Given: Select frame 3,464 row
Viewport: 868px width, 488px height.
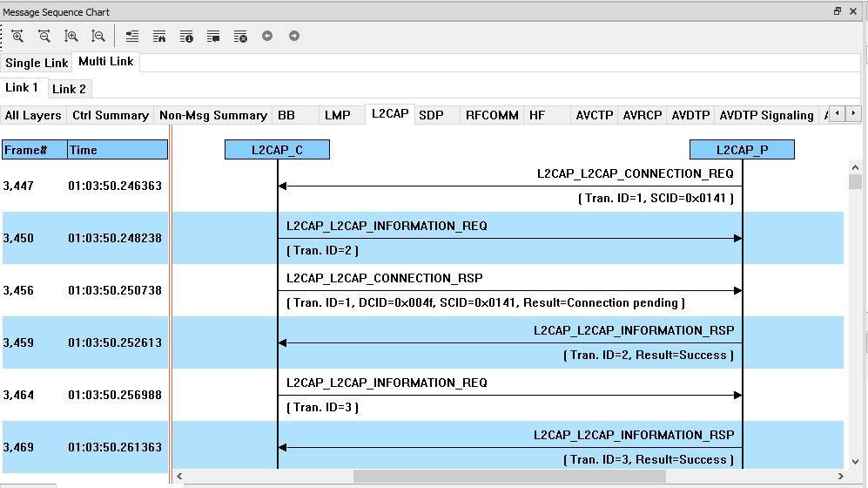Looking at the screenshot, I should tap(423, 395).
